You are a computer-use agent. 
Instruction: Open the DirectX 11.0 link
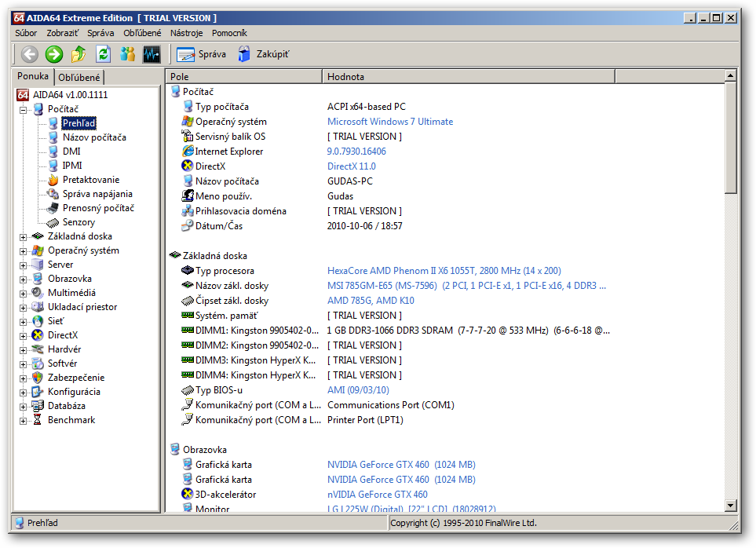[352, 166]
